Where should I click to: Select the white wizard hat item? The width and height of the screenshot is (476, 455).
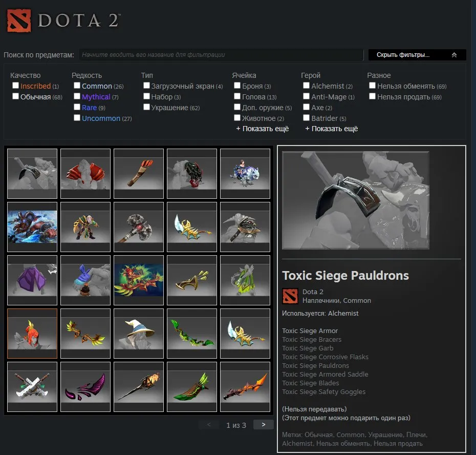tap(138, 334)
